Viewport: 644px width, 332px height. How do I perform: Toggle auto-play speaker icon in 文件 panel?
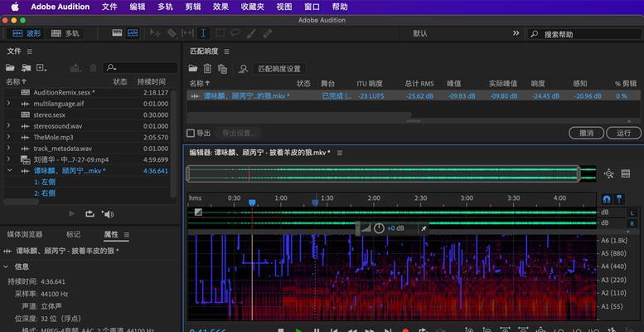click(108, 214)
